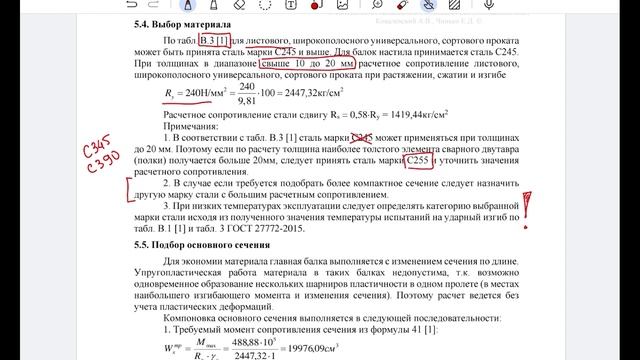Click the numerator '488,88·10⁵' in the formula
The height and width of the screenshot is (360, 640).
pos(254,342)
